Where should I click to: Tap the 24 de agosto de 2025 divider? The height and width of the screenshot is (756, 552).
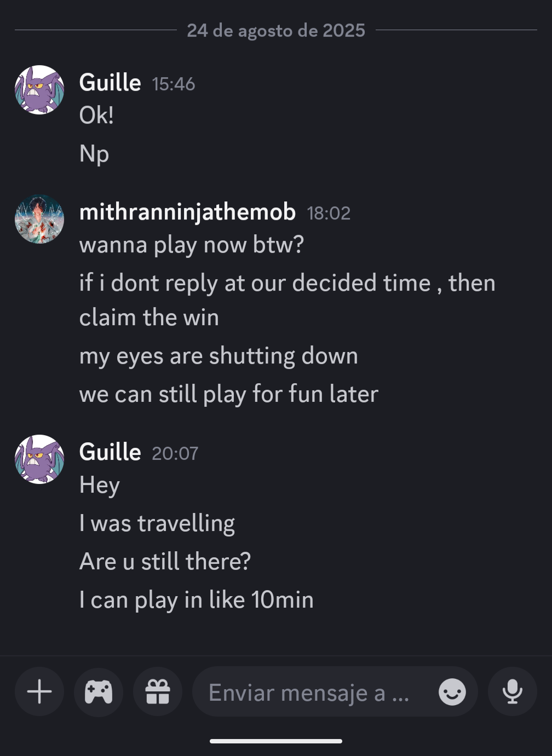tap(276, 30)
